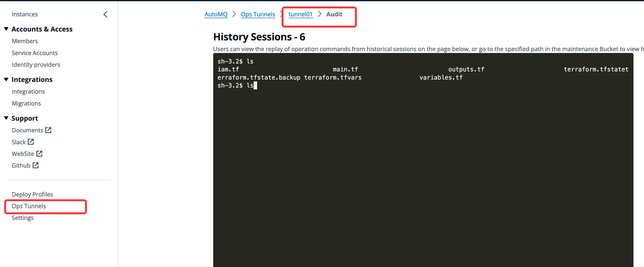Image resolution: width=644 pixels, height=267 pixels.
Task: Select Ops Tunnels in sidebar
Action: click(29, 206)
